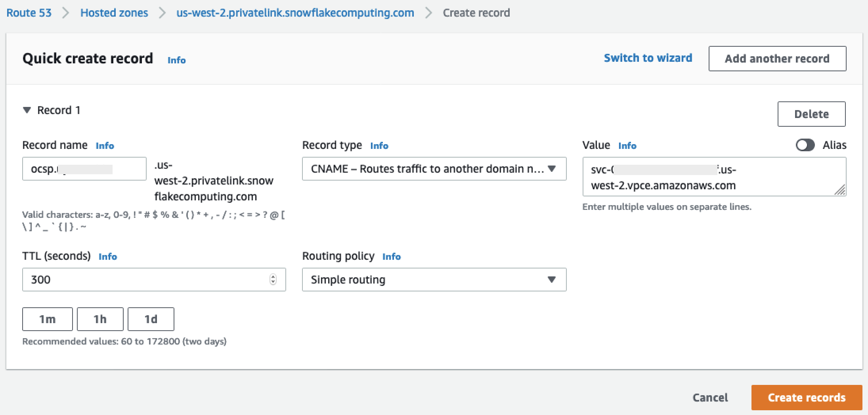Click Create records
868x415 pixels.
(x=805, y=398)
